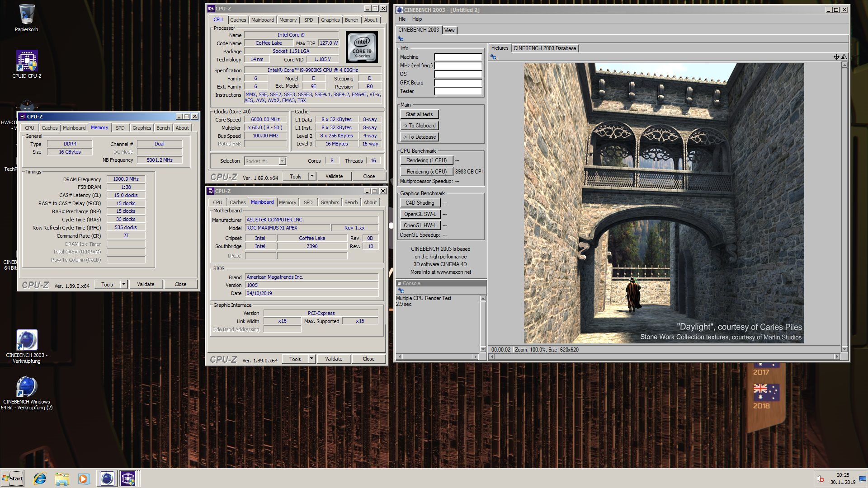Viewport: 868px width, 488px height.
Task: Launch Internet Explorer from taskbar
Action: click(x=40, y=479)
